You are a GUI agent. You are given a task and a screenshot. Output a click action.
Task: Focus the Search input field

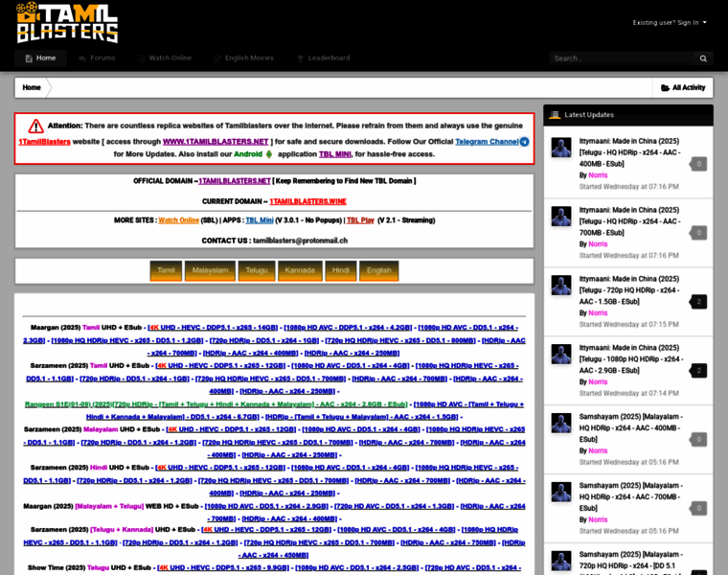(622, 58)
